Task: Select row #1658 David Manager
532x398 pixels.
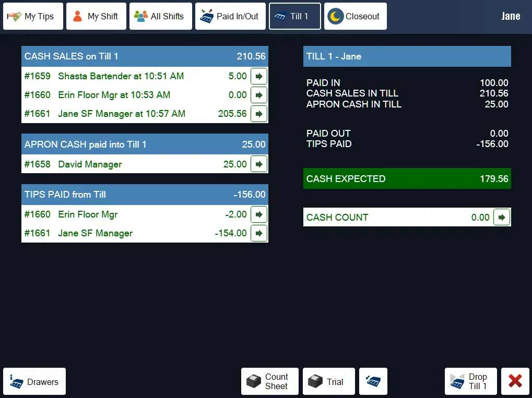Action: [145, 164]
